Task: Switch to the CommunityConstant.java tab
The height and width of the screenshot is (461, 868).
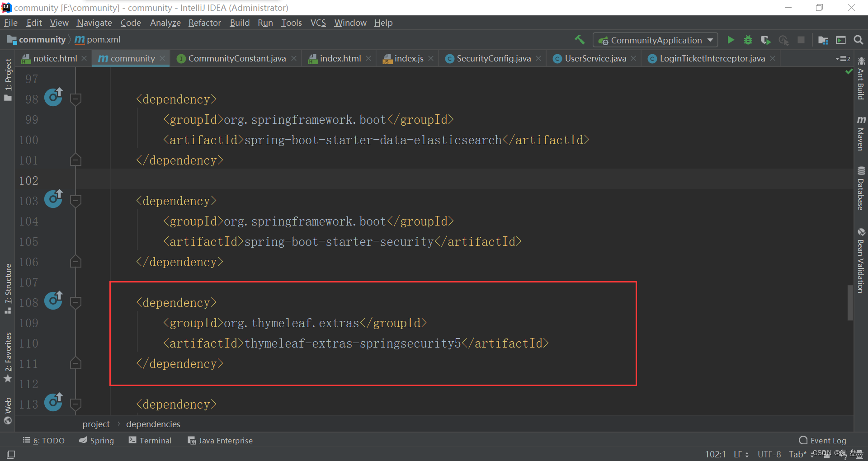Action: (236, 58)
